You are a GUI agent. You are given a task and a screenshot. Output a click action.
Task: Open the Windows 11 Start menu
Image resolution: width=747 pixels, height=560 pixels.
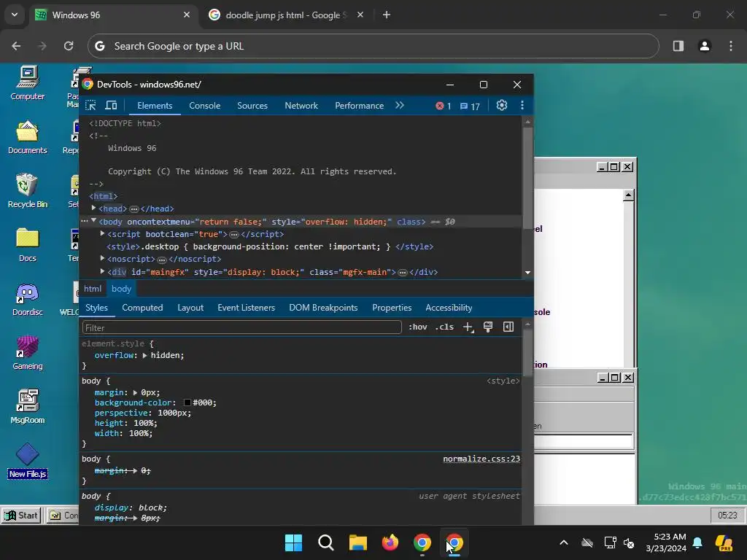[x=293, y=542]
